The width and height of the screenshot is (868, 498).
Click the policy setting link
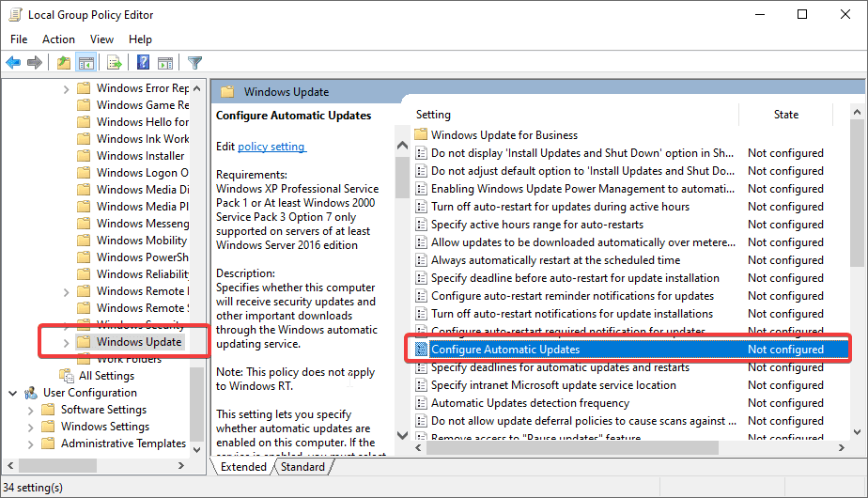pos(271,147)
